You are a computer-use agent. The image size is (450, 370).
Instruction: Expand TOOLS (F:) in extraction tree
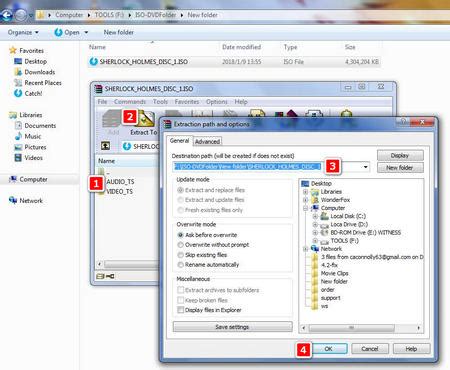(315, 241)
